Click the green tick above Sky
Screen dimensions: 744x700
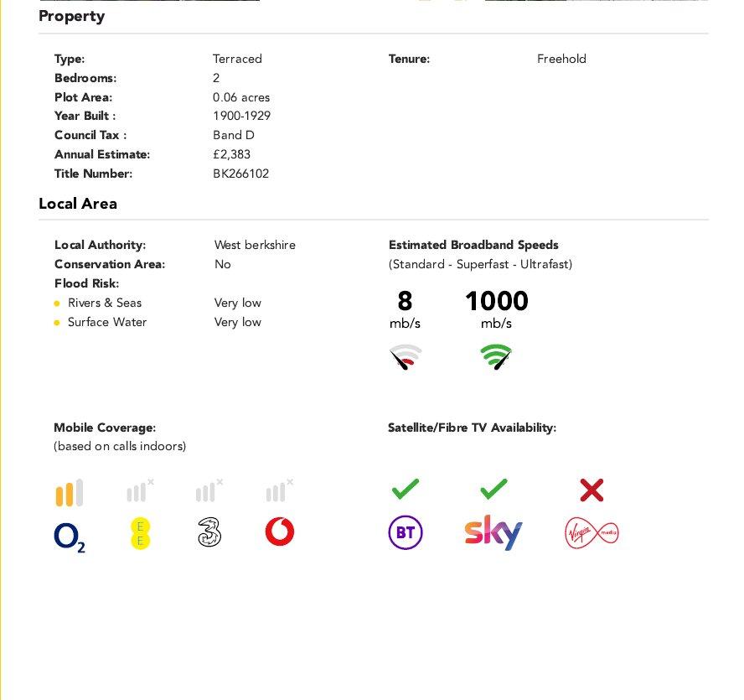pos(493,489)
